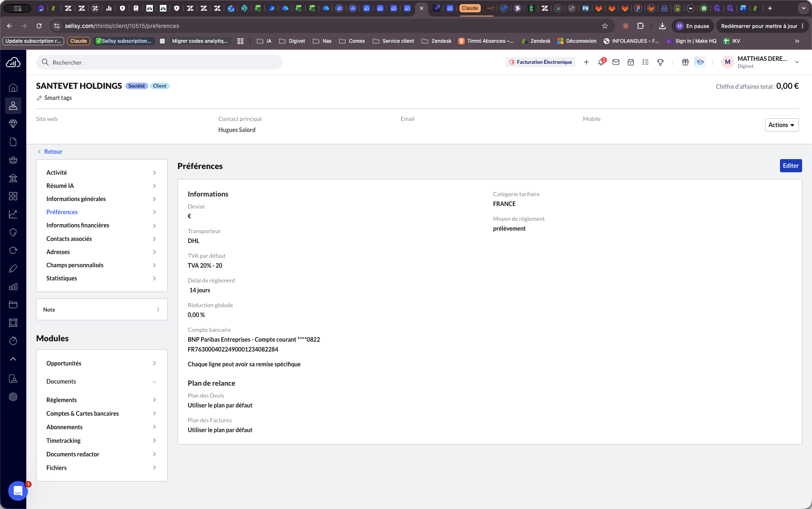Open the Sellsy cloud logo home
This screenshot has height=509, width=812.
(13, 62)
